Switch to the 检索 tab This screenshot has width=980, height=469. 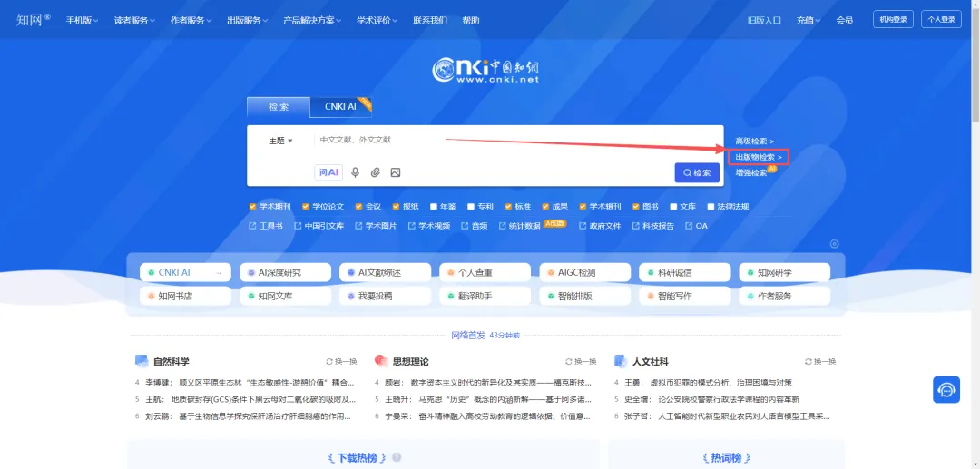pos(279,107)
